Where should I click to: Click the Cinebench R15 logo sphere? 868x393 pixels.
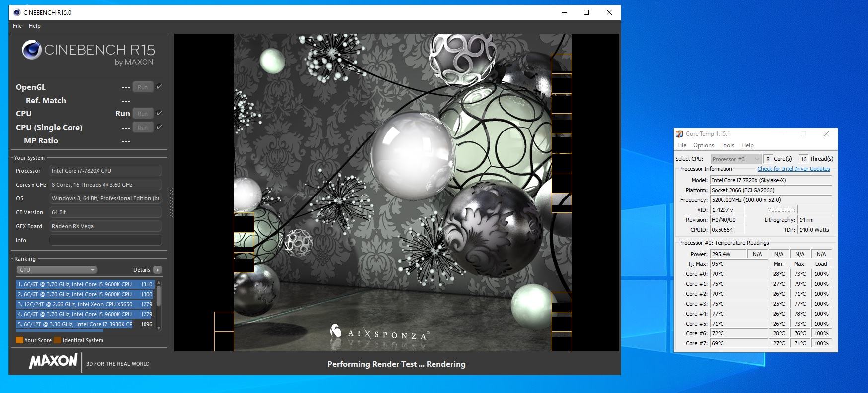(32, 50)
